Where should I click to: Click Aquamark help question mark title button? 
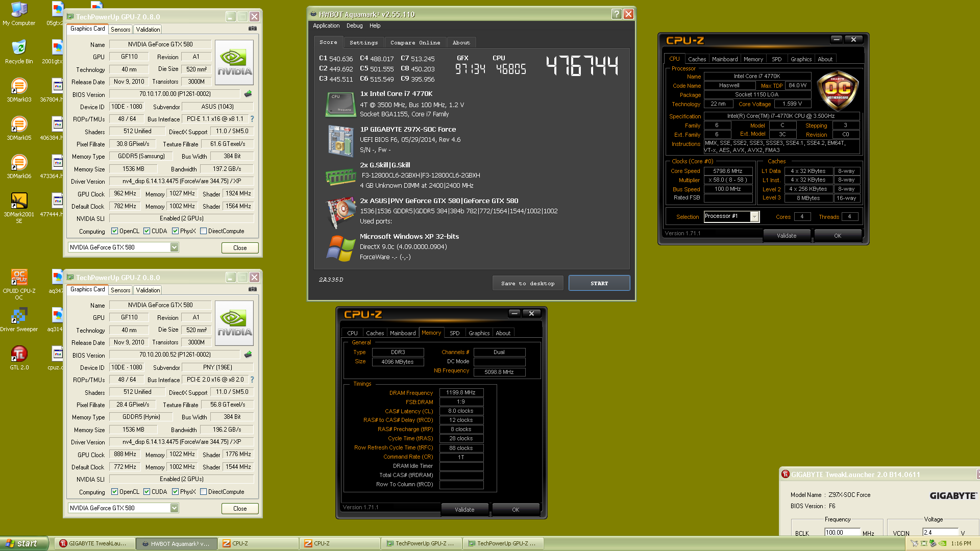(617, 14)
